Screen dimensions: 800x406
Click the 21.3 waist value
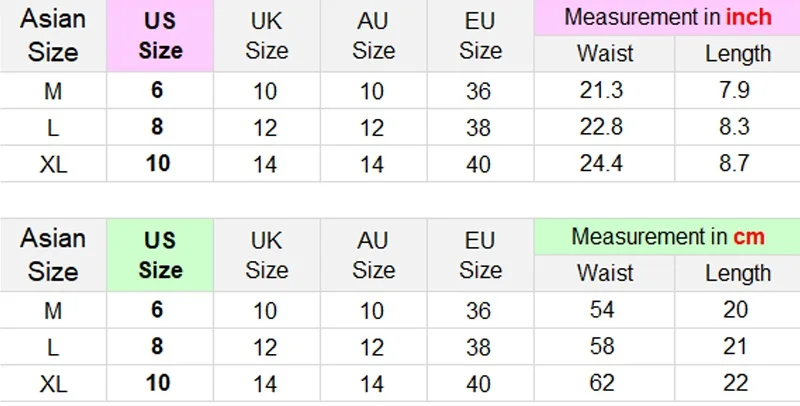click(x=602, y=91)
